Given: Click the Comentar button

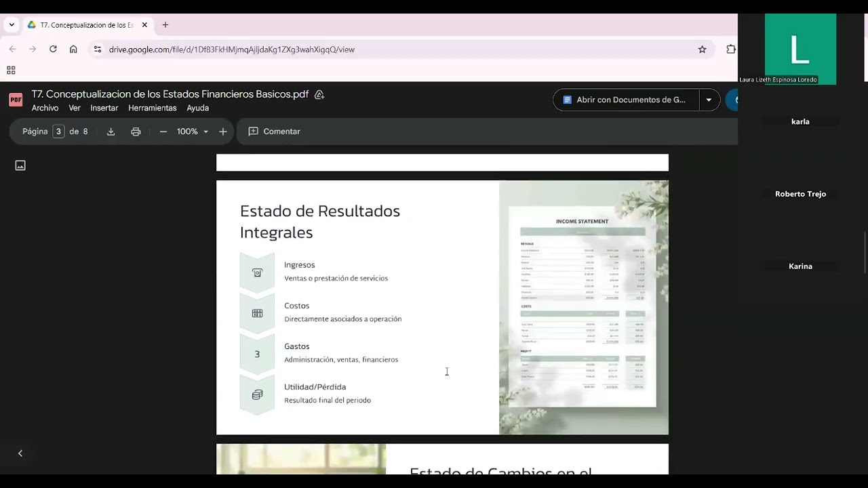Looking at the screenshot, I should (275, 131).
